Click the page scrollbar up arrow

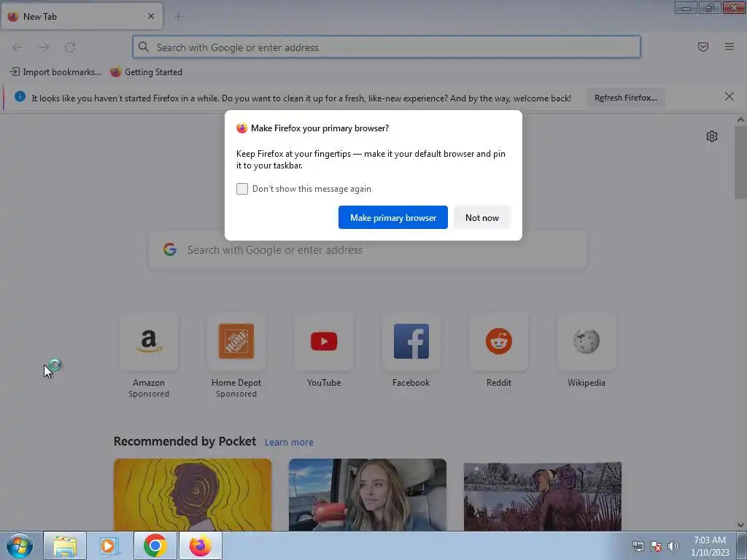pos(740,120)
